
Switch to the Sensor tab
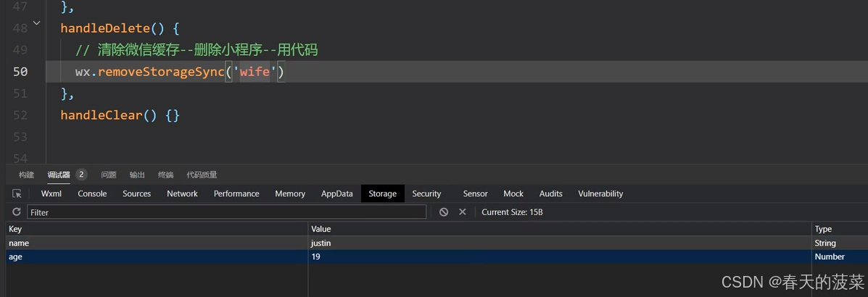pyautogui.click(x=475, y=193)
